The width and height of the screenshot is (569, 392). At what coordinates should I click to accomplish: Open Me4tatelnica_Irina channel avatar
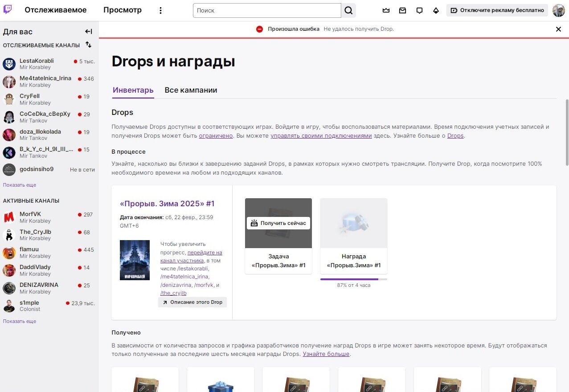9,82
